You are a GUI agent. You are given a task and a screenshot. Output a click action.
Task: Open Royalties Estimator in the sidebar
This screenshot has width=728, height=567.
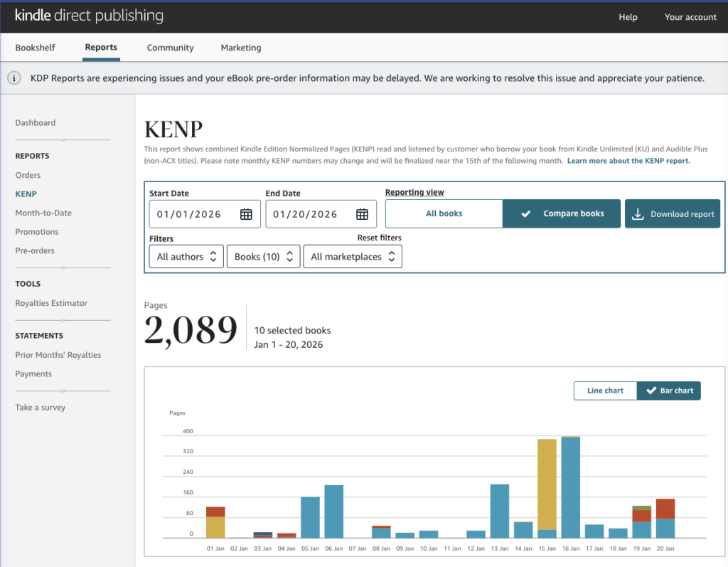(x=51, y=303)
